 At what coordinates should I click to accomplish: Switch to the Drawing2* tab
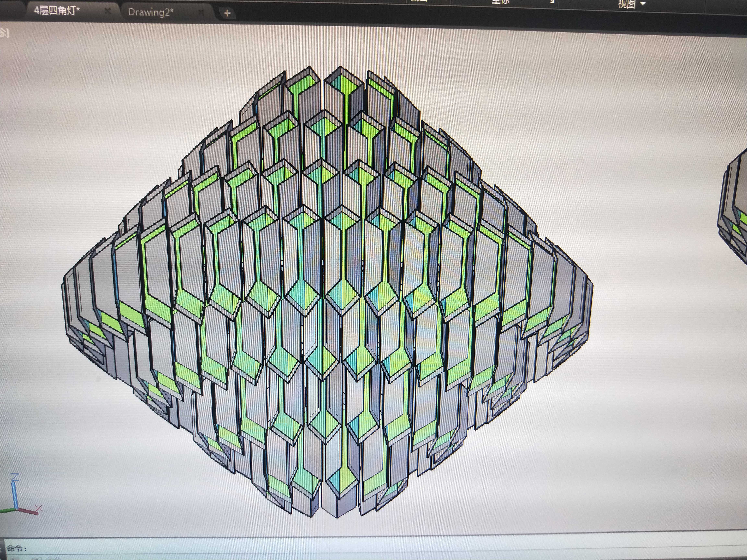point(150,11)
